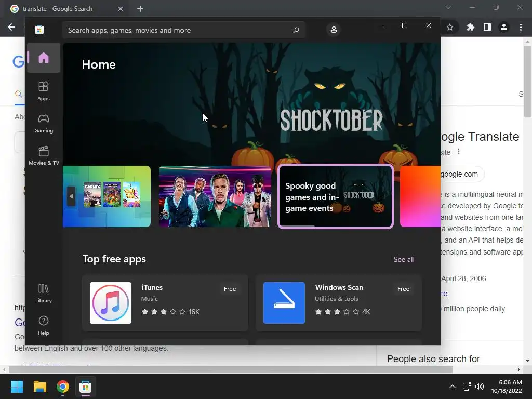Click the Windows Scan app title
Image resolution: width=532 pixels, height=399 pixels.
click(339, 287)
